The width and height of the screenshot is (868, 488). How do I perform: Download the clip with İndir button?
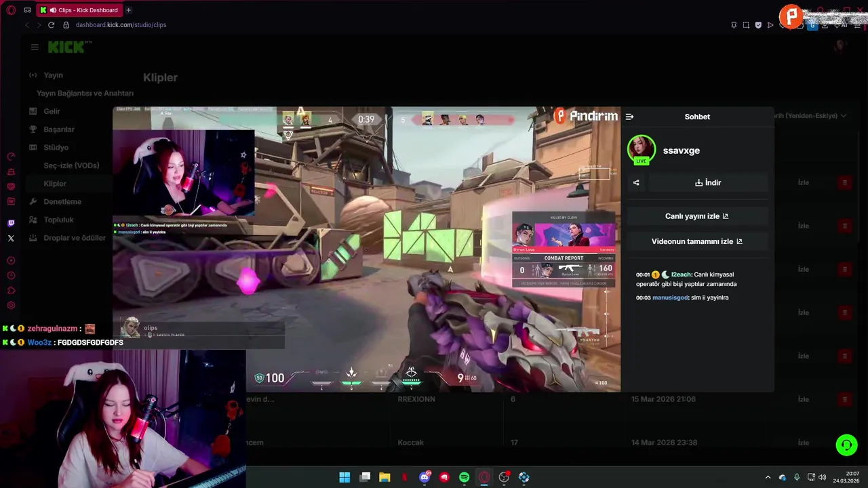pyautogui.click(x=708, y=182)
